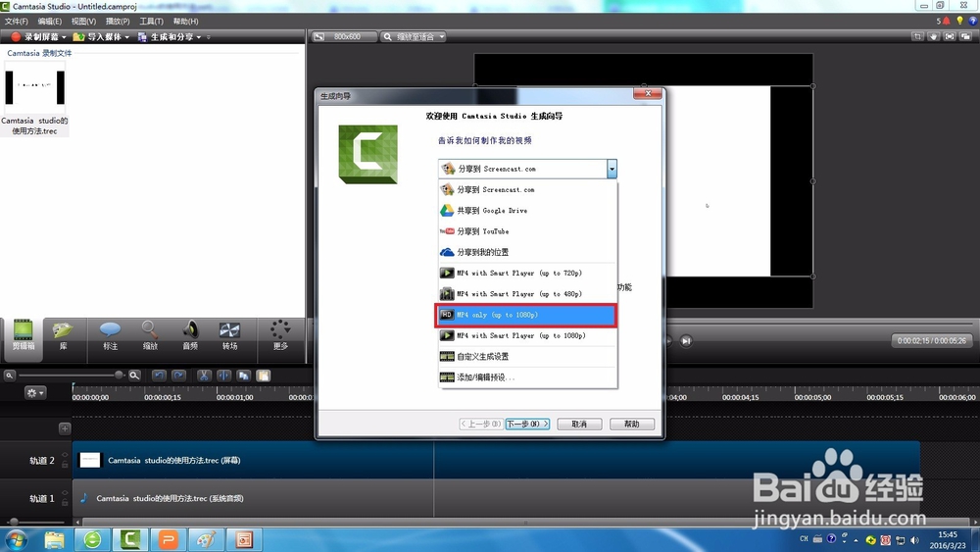Switch preview to full screen mode
This screenshot has width=980, height=552.
[950, 37]
